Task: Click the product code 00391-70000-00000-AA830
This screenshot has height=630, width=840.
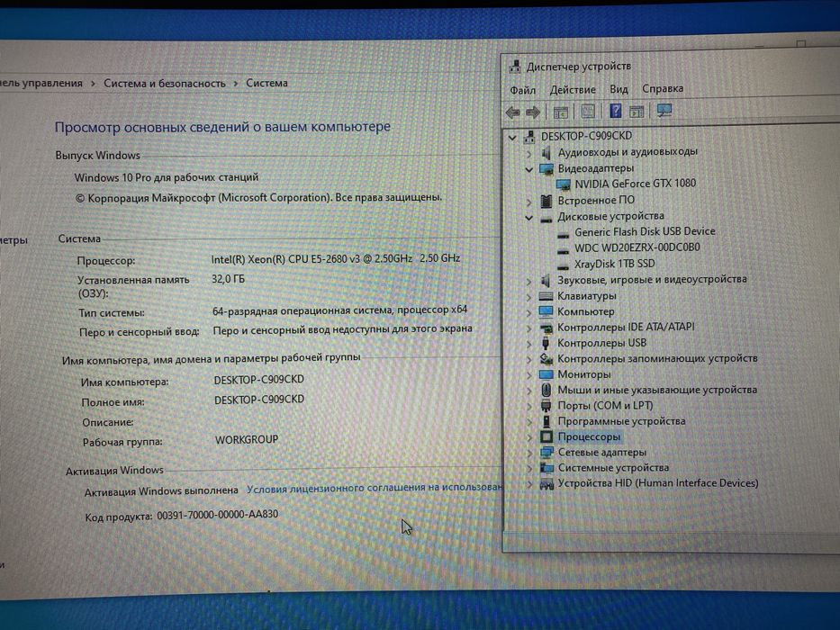Action: (218, 515)
